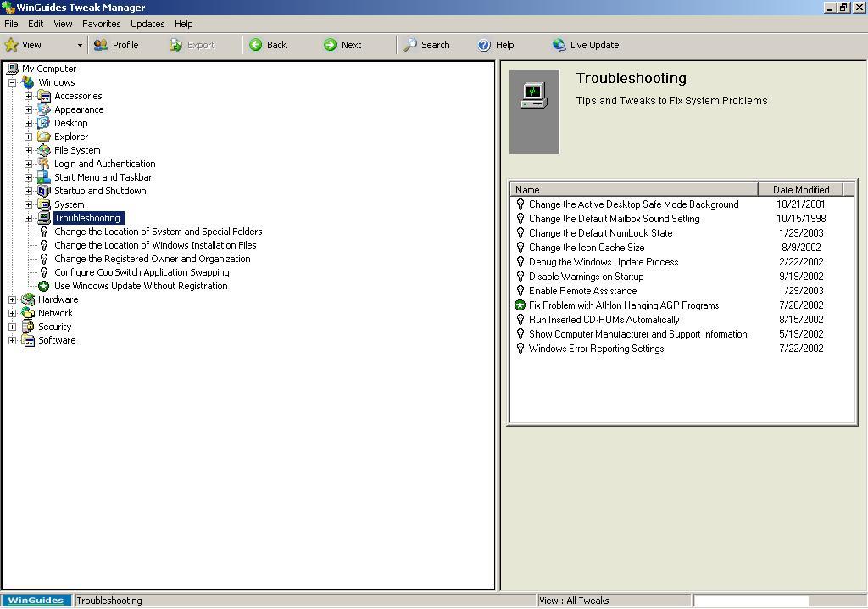Click the System tree icon
The width and height of the screenshot is (868, 609).
tap(44, 204)
